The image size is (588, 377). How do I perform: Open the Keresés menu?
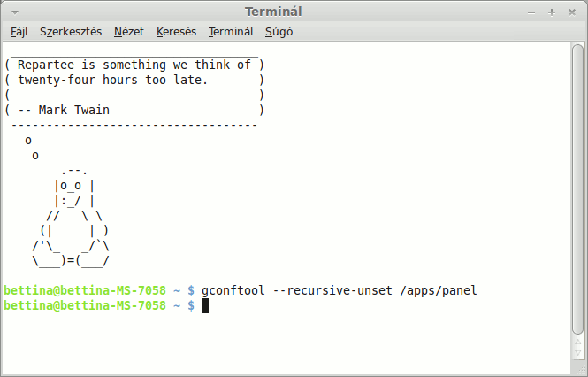coord(176,32)
